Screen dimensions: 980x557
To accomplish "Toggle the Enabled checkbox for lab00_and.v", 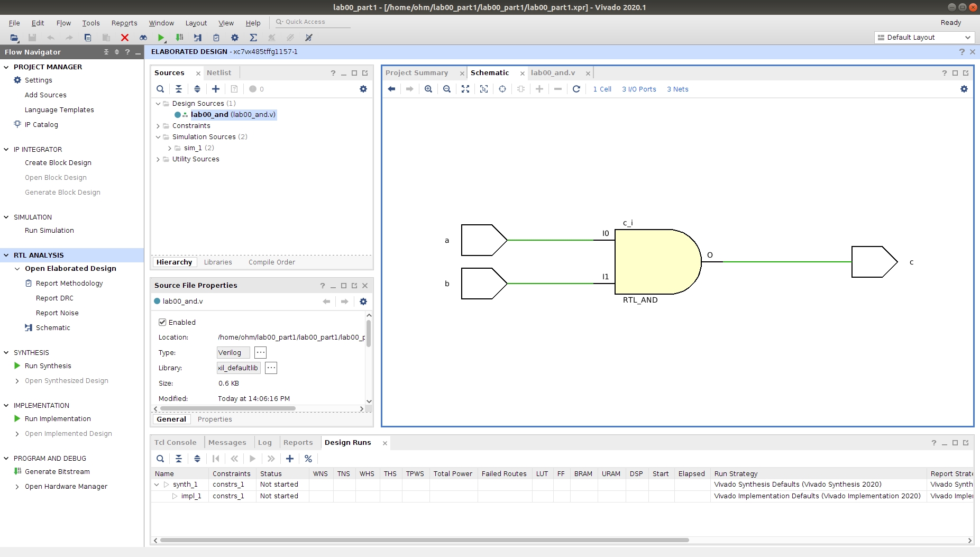I will [162, 322].
